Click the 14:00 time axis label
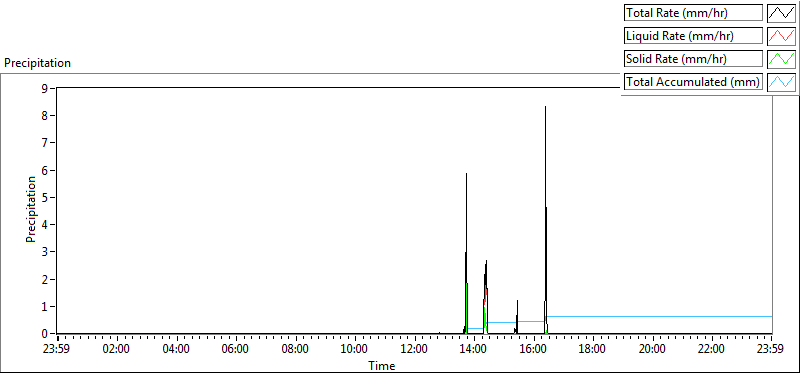The height and width of the screenshot is (373, 800). (474, 350)
